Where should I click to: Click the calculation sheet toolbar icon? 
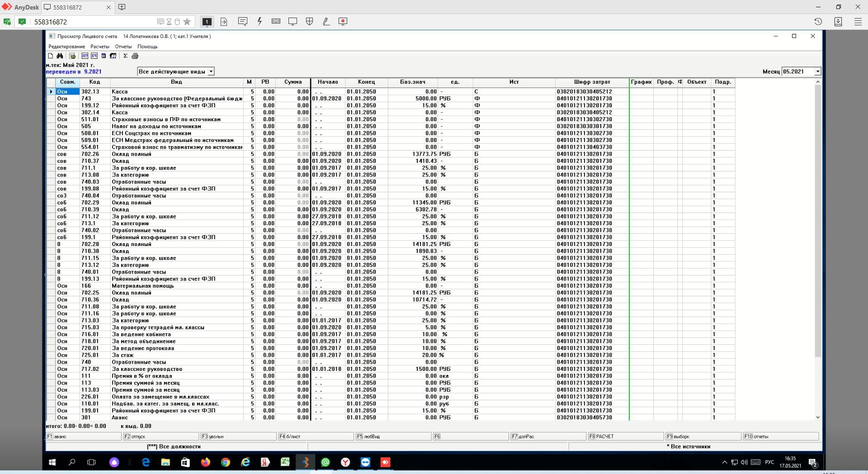[72, 56]
